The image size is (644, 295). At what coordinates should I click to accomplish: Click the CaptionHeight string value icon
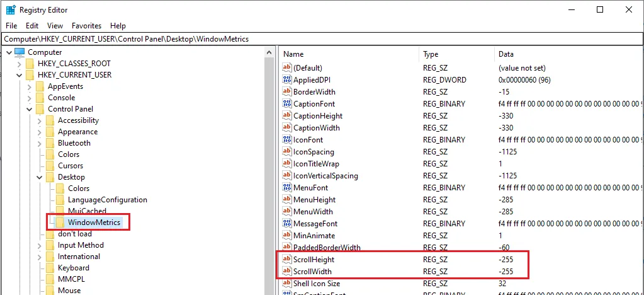click(286, 116)
